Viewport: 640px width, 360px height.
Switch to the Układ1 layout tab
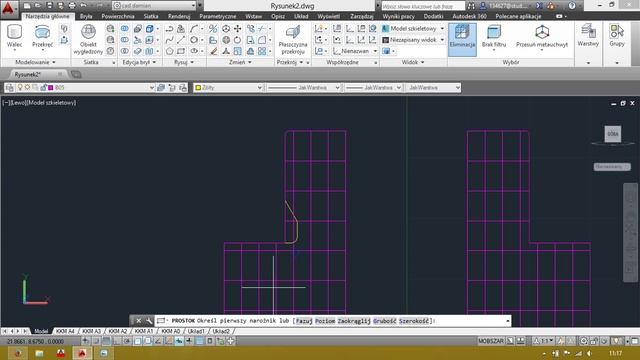[196, 331]
